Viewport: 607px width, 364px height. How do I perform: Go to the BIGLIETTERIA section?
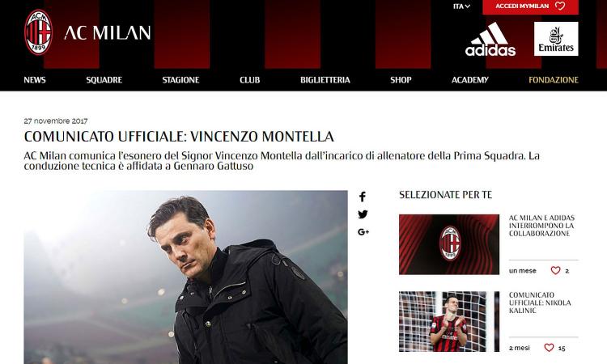point(325,80)
